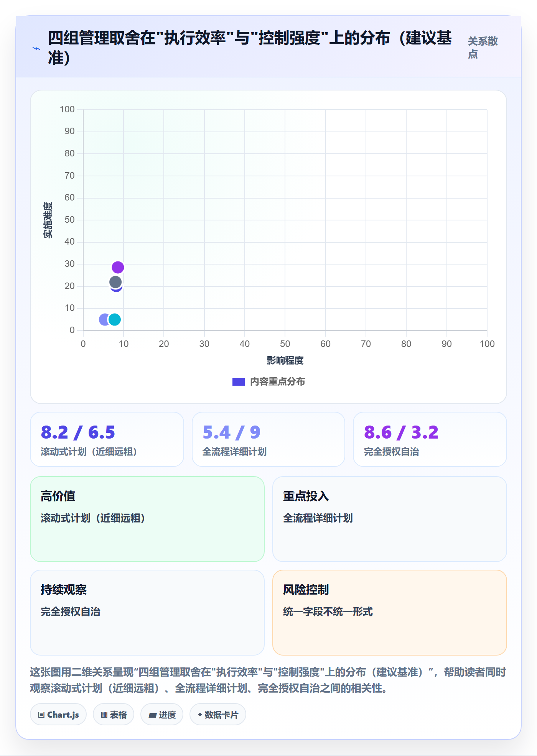The width and height of the screenshot is (537, 756).
Task: Click 全流程详细计划 text in the 重点投入 card
Action: point(318,518)
